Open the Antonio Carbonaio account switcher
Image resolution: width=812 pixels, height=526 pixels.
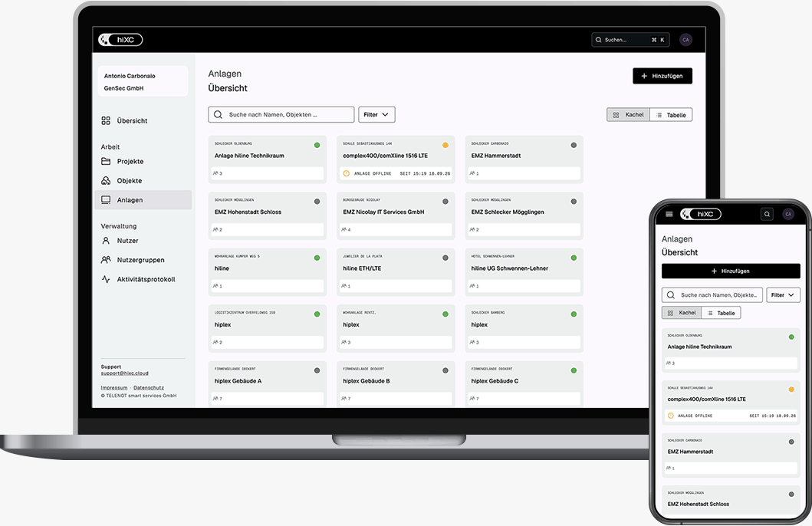(143, 81)
